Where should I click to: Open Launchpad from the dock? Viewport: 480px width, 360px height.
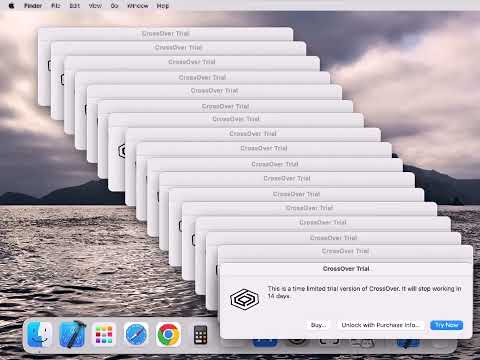coord(104,334)
